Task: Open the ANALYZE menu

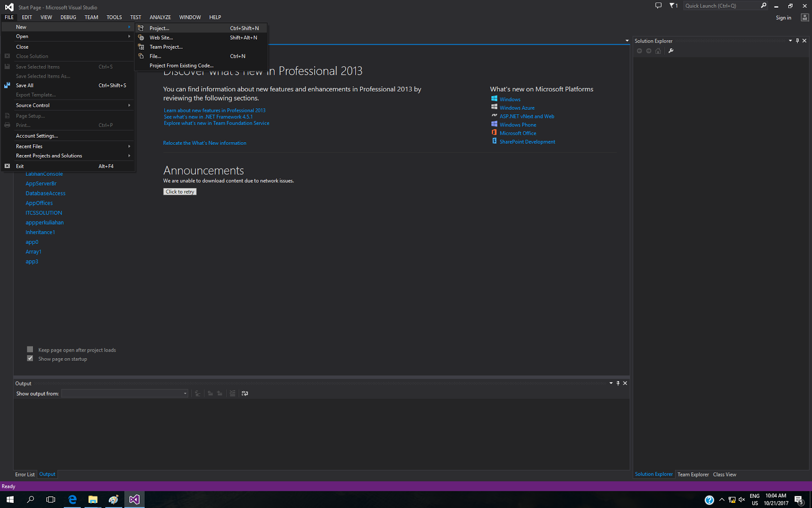Action: (160, 17)
